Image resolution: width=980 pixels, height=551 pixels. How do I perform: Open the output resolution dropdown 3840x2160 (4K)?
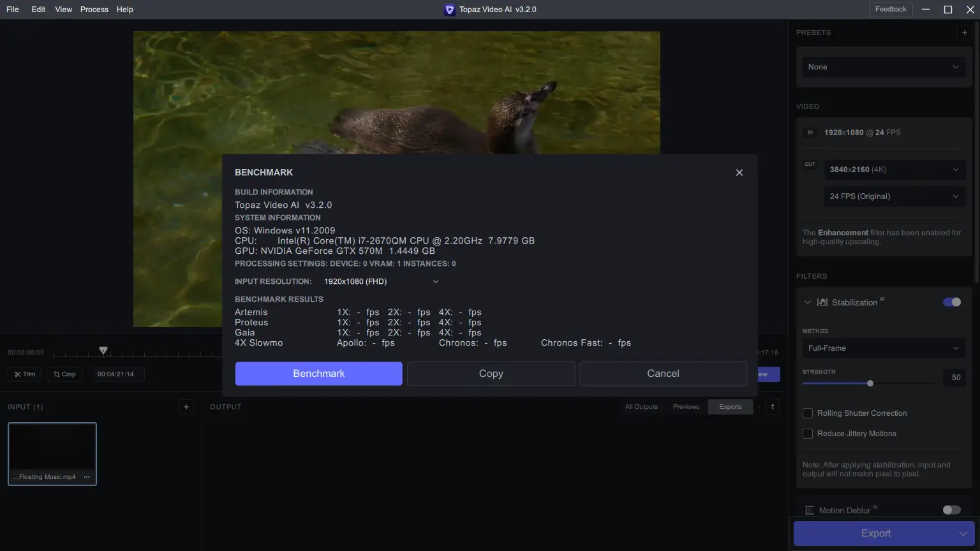pyautogui.click(x=895, y=170)
